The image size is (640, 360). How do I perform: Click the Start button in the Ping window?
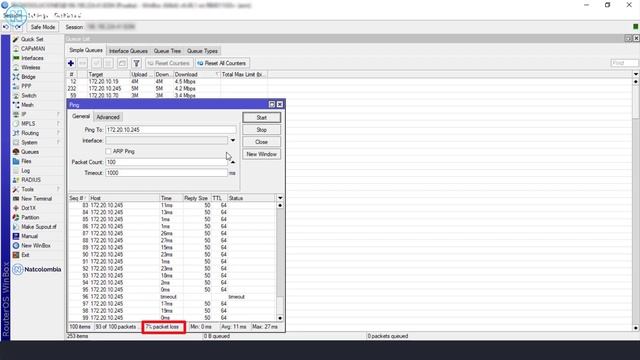coord(262,118)
